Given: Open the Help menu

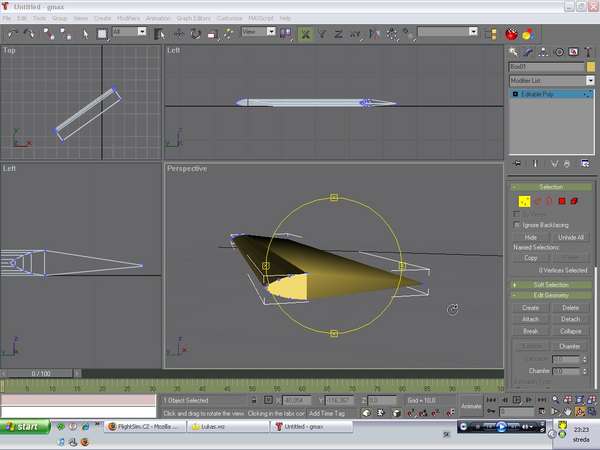Looking at the screenshot, I should 285,18.
